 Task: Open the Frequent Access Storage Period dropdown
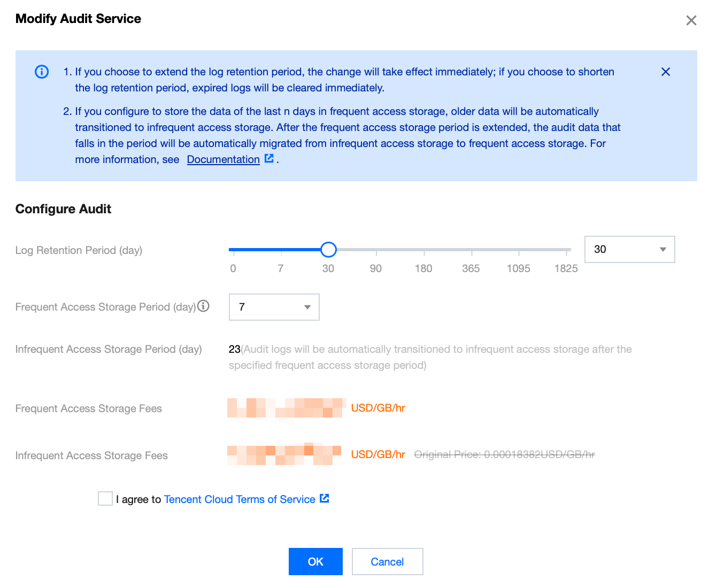274,307
